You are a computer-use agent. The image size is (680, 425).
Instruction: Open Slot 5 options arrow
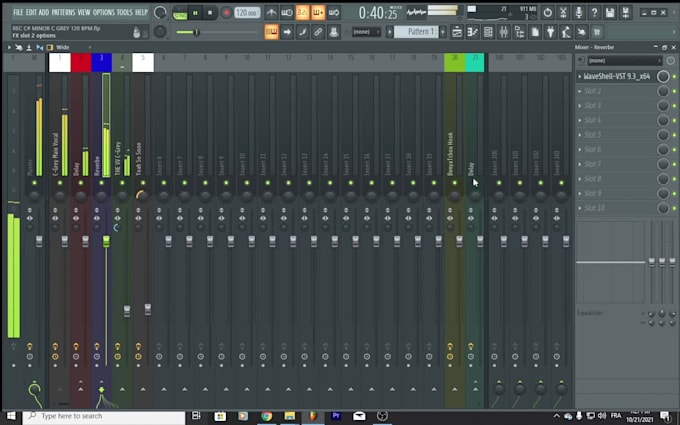click(580, 135)
